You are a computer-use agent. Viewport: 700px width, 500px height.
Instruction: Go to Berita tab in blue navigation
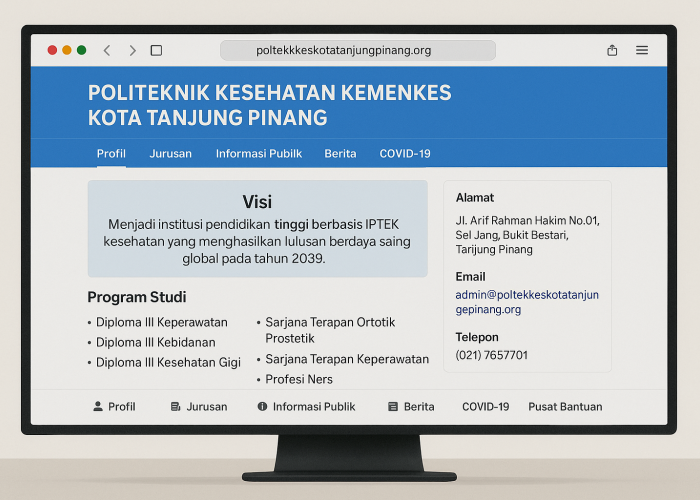340,154
